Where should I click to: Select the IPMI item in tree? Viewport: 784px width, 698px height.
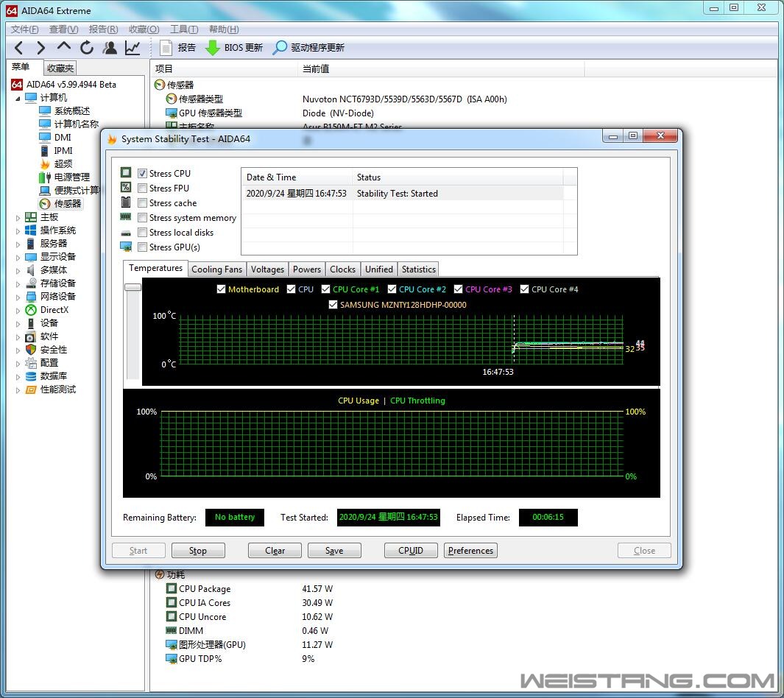63,150
